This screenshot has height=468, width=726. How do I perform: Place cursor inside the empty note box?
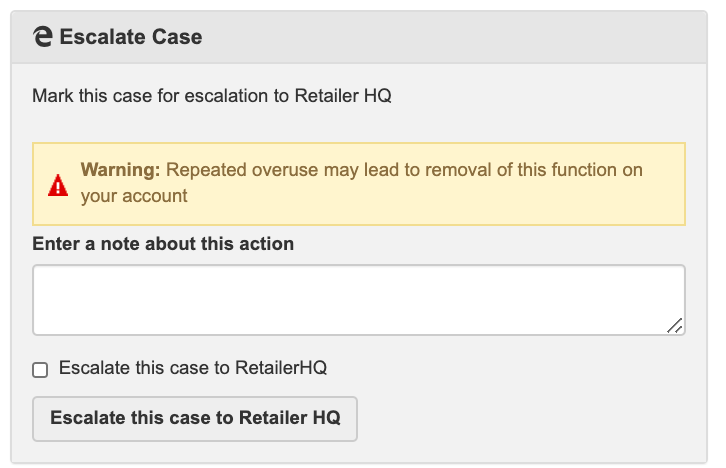(x=359, y=300)
